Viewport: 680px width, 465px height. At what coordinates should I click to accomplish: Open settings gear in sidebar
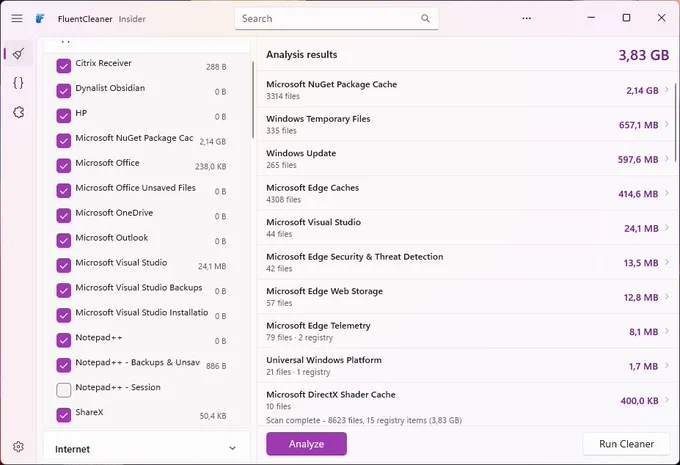[18, 446]
